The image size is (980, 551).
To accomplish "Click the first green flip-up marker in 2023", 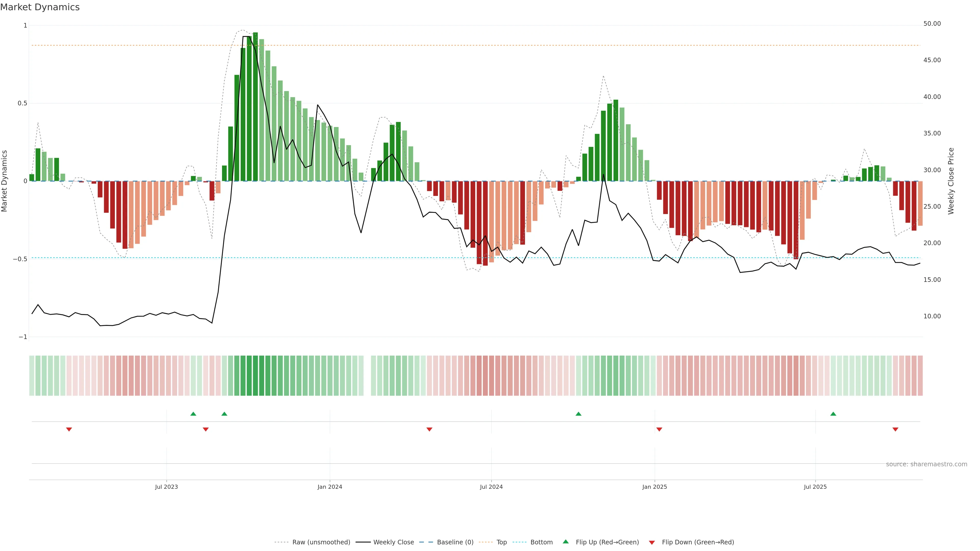I will coord(193,414).
